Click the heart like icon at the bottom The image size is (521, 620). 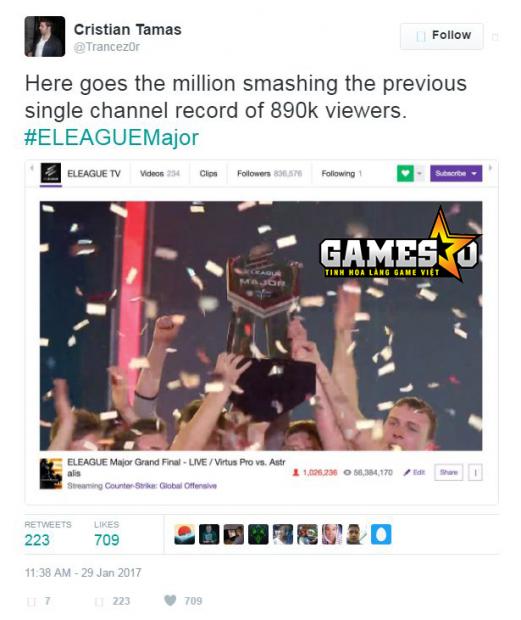click(170, 600)
